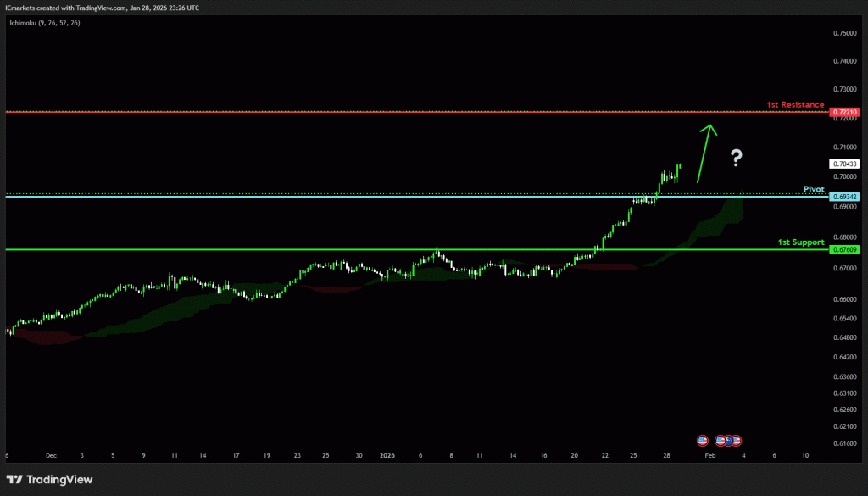Click the 2026 label on time axis
This screenshot has width=868, height=496.
point(387,455)
